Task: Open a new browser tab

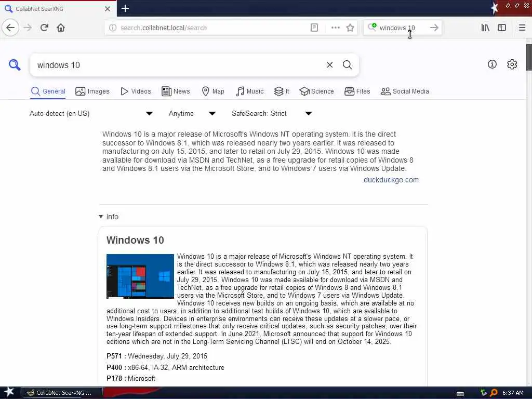Action: pyautogui.click(x=125, y=8)
